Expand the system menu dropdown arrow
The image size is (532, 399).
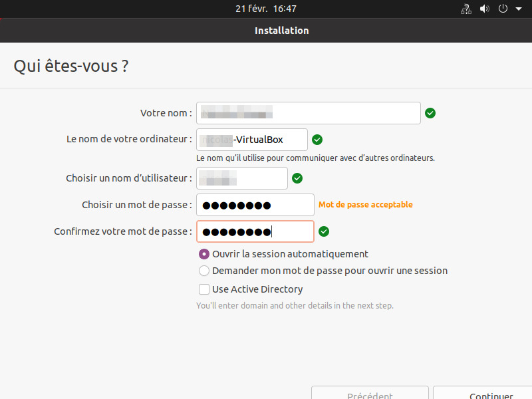pyautogui.click(x=519, y=9)
